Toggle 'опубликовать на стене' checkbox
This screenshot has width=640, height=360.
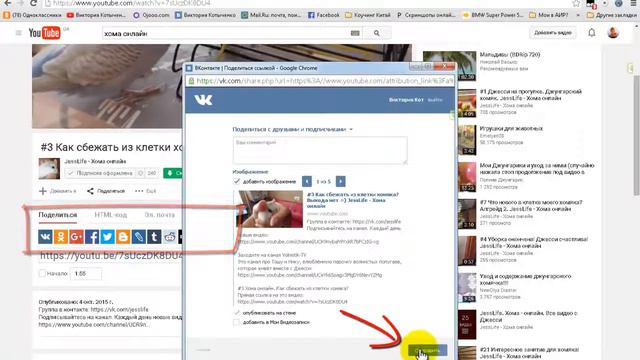[236, 313]
